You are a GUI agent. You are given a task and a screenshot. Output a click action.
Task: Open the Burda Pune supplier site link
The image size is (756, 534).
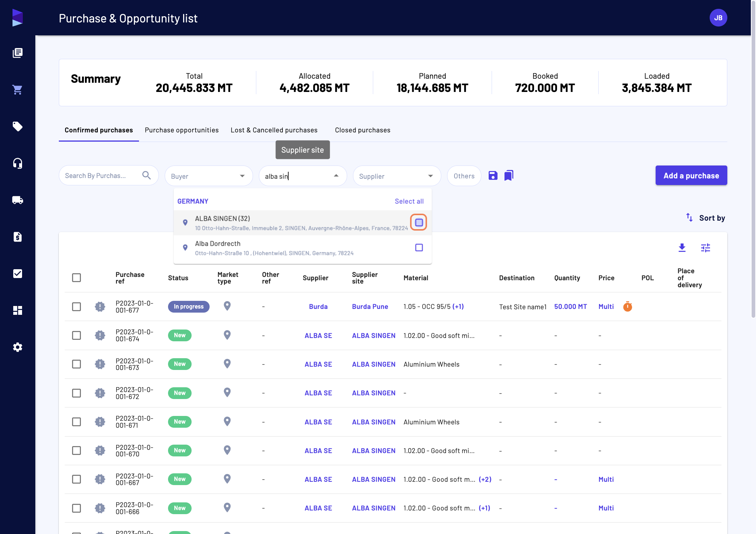pos(370,306)
